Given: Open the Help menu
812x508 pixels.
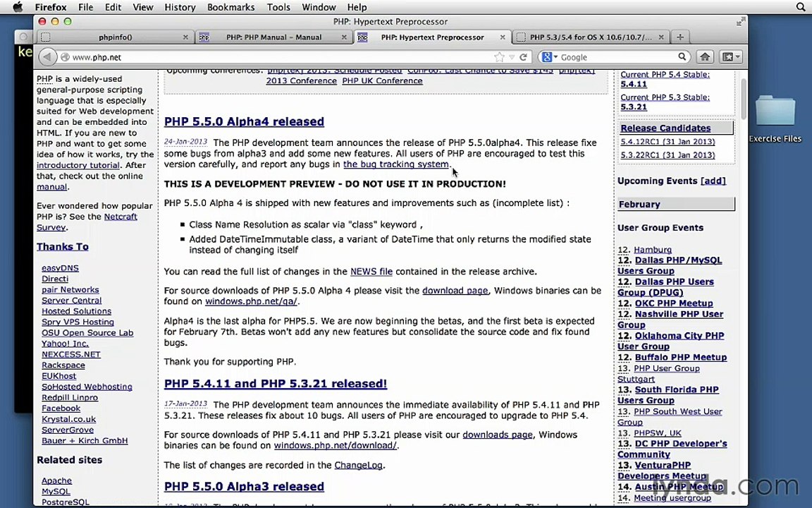Looking at the screenshot, I should click(357, 7).
